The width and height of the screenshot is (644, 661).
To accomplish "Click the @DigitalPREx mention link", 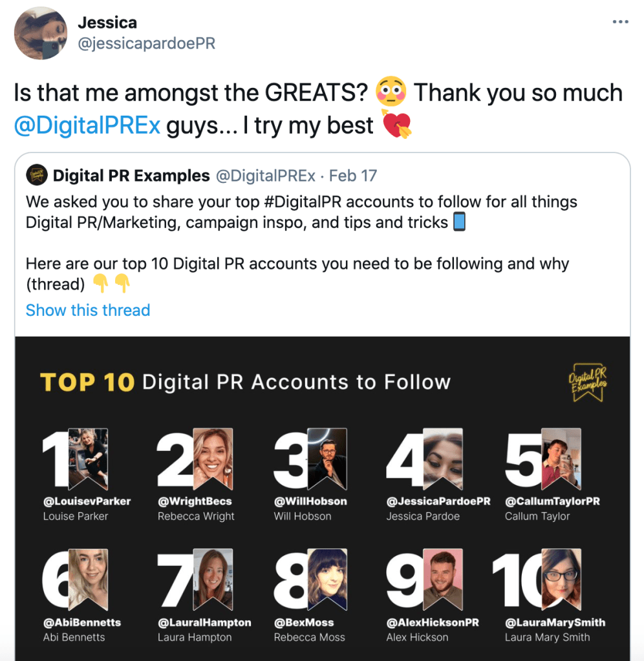I will 87,125.
